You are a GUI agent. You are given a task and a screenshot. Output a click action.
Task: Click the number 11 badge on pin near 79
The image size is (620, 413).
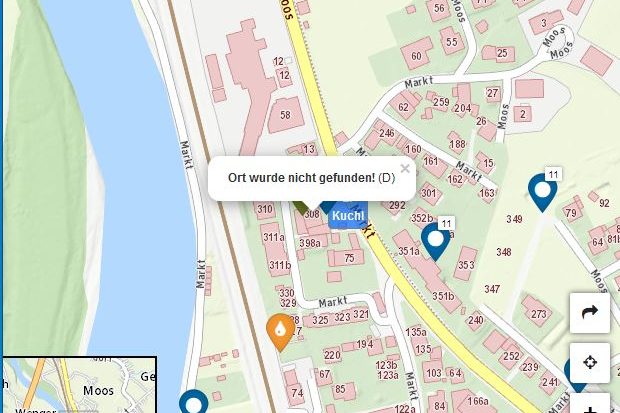554,174
